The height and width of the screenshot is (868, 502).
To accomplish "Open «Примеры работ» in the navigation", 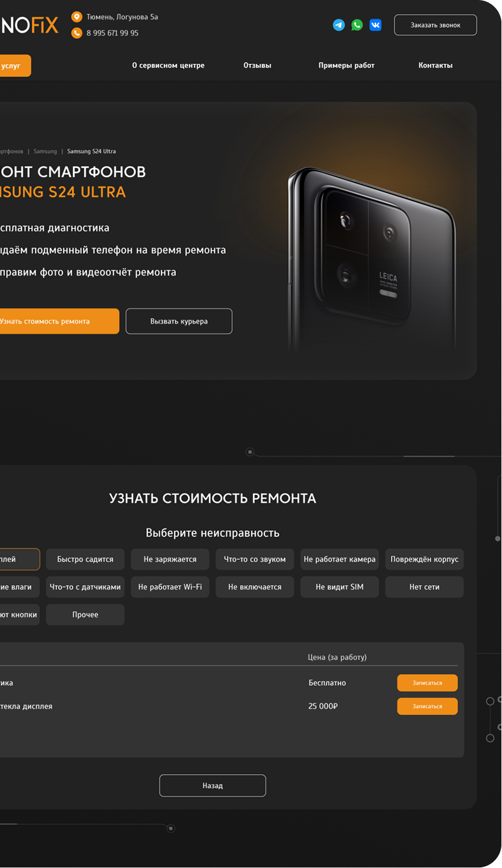I will click(x=346, y=65).
